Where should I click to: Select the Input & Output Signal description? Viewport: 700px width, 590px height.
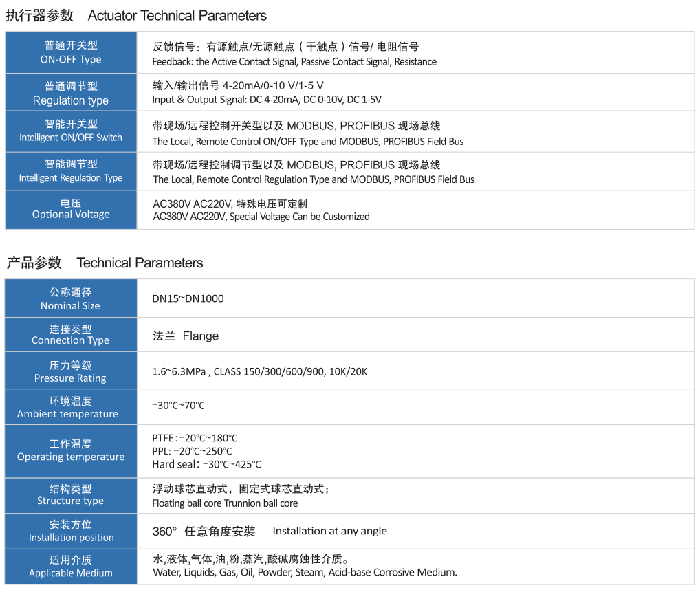[267, 100]
